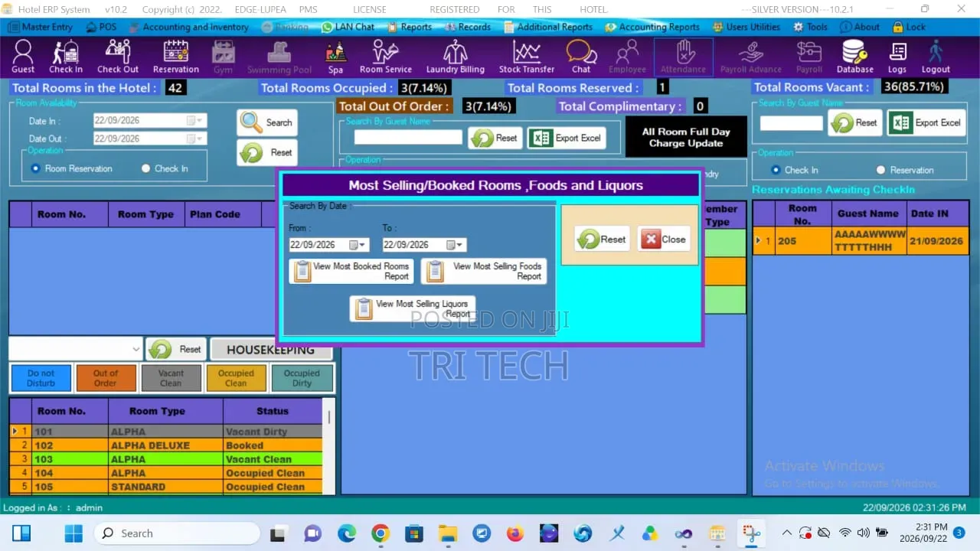
Task: Click View Most Selling Liquors Report
Action: 413,308
